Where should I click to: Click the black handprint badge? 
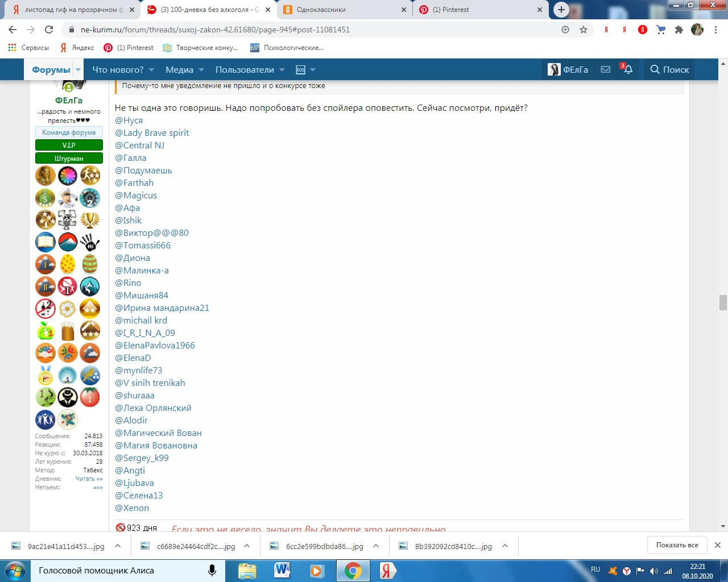tap(90, 242)
